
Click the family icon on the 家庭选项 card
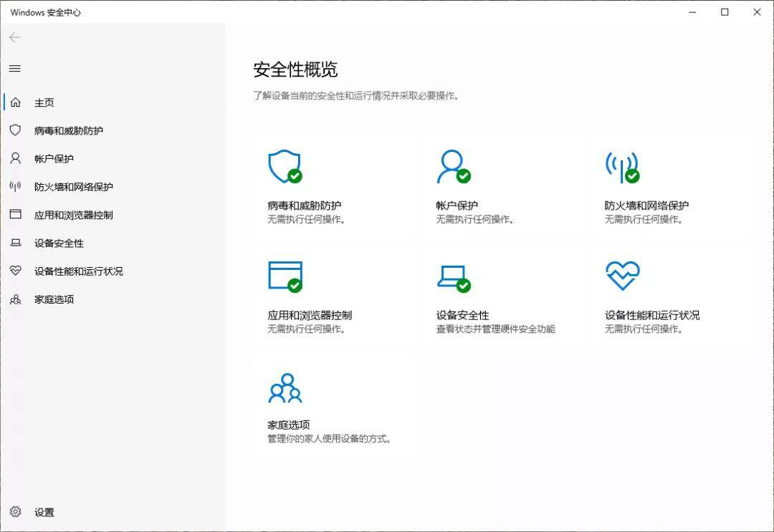pos(285,388)
